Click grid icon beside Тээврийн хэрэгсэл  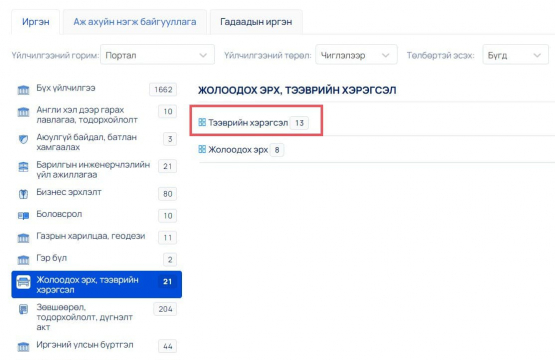pos(202,122)
